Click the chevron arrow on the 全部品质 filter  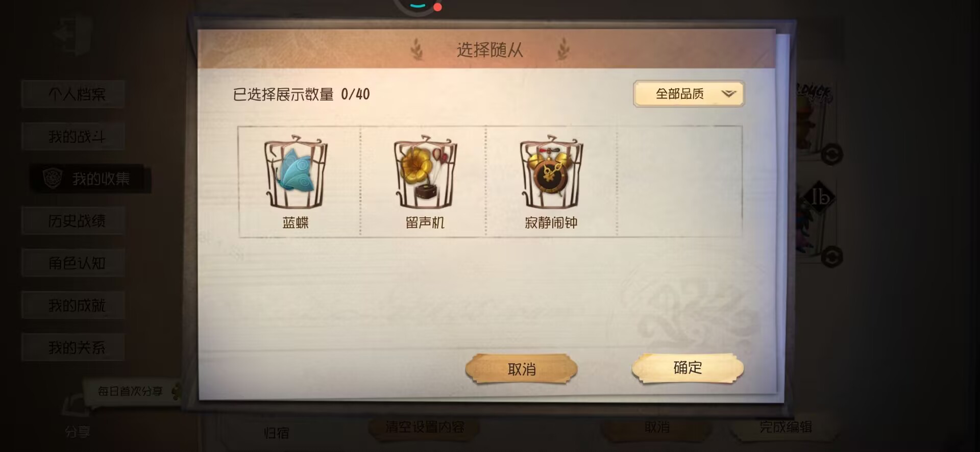point(728,94)
